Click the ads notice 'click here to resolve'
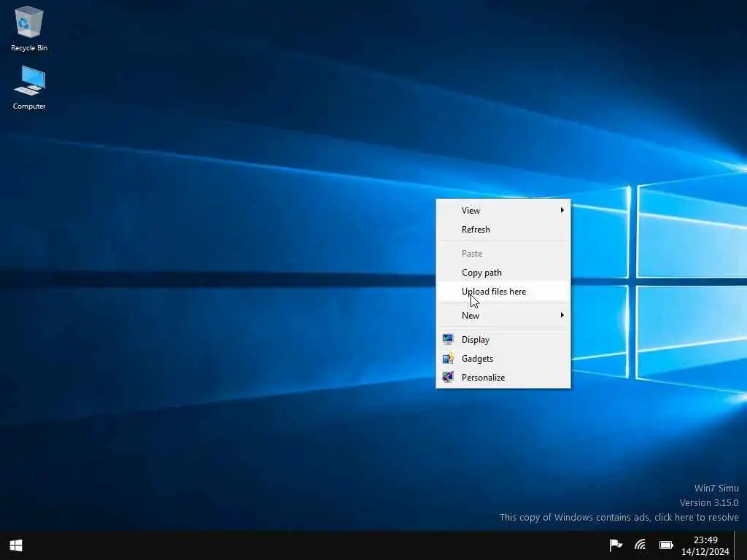Image resolution: width=747 pixels, height=560 pixels. pyautogui.click(x=697, y=517)
